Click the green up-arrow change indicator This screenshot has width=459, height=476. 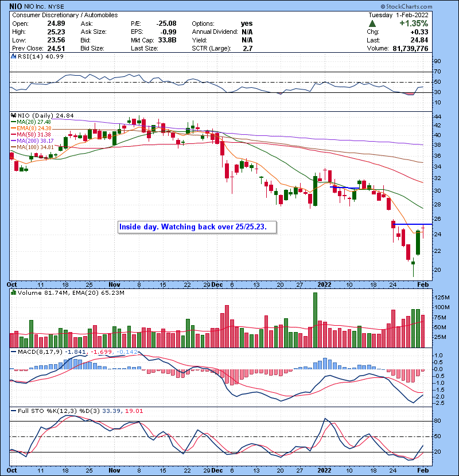[x=372, y=24]
